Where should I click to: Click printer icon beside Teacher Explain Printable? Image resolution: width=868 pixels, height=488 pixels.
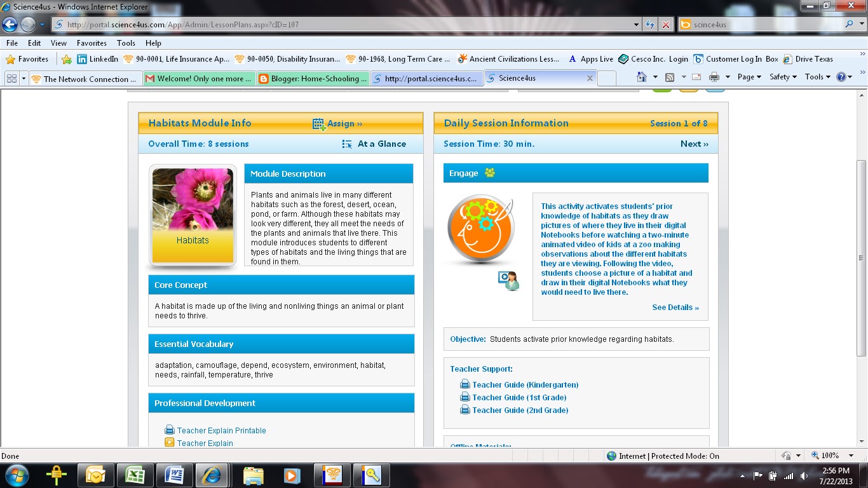click(170, 430)
